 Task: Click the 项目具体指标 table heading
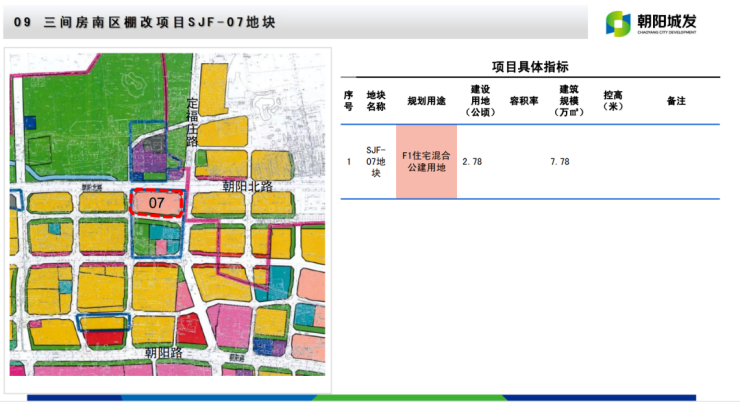[x=531, y=67]
